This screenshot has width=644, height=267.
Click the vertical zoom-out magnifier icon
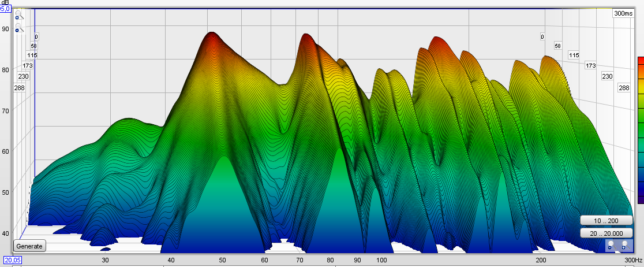point(18,28)
